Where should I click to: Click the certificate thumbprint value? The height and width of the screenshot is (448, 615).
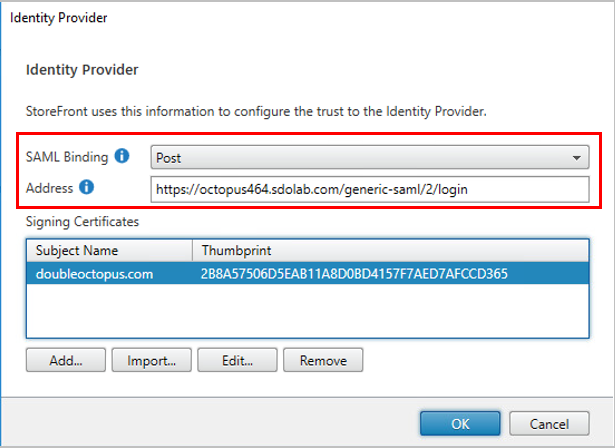tap(354, 273)
